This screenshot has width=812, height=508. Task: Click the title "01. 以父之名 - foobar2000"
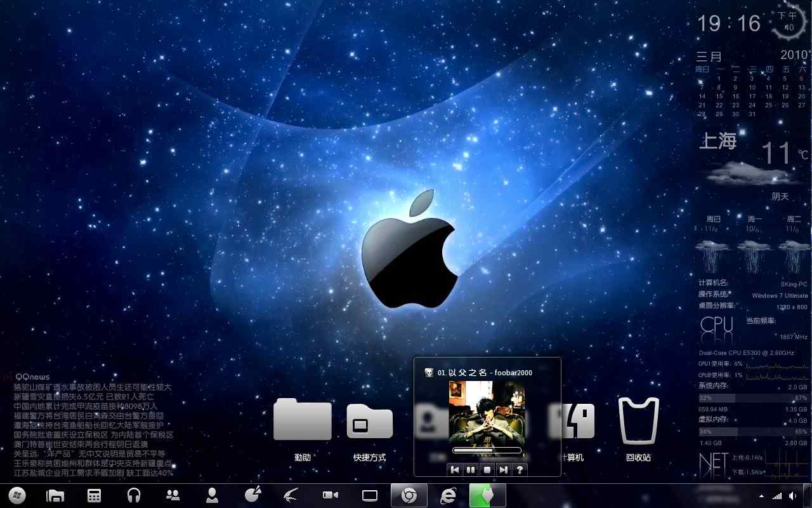(x=485, y=373)
